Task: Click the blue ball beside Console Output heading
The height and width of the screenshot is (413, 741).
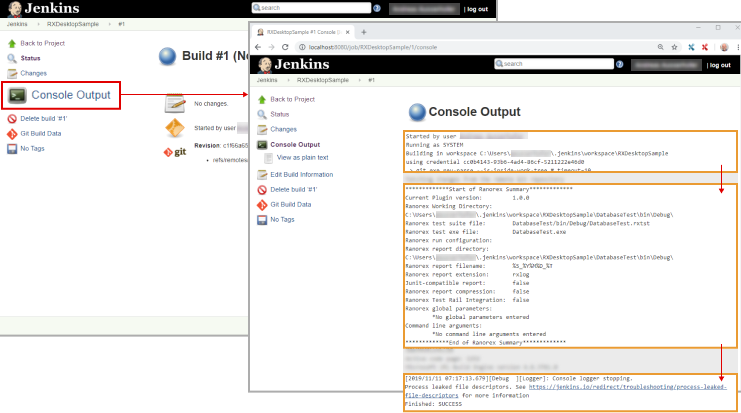Action: point(417,112)
